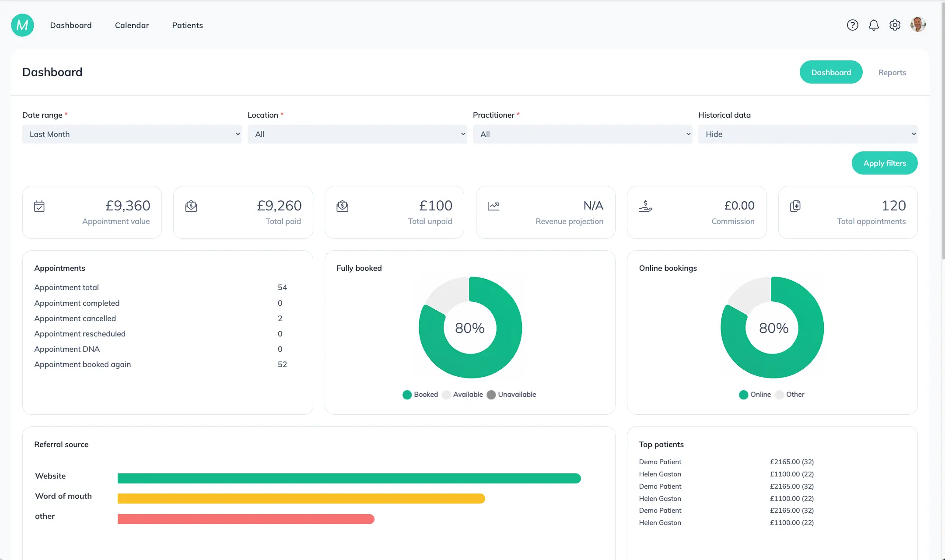Open the help question mark icon
The width and height of the screenshot is (945, 560).
click(852, 25)
